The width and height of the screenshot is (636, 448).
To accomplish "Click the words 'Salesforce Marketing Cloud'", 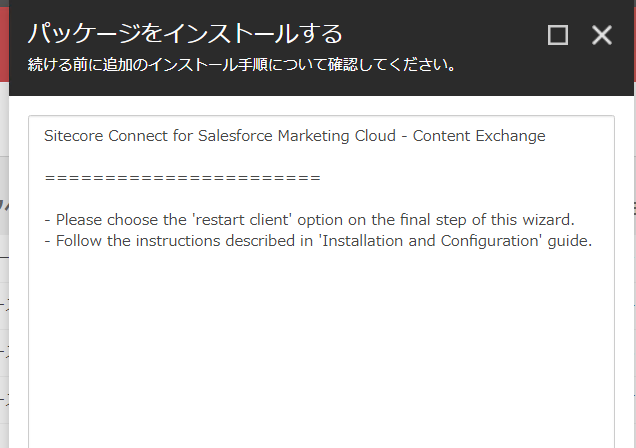I will (297, 136).
